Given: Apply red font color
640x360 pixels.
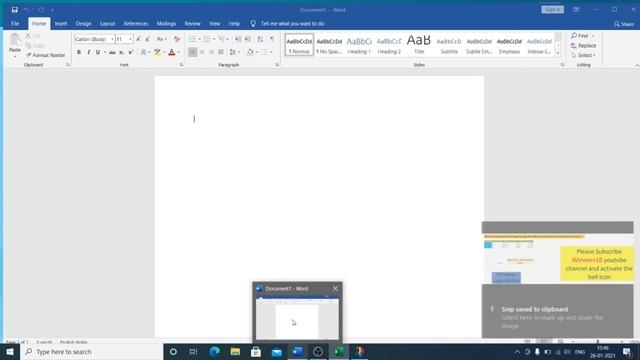Looking at the screenshot, I should (x=172, y=52).
